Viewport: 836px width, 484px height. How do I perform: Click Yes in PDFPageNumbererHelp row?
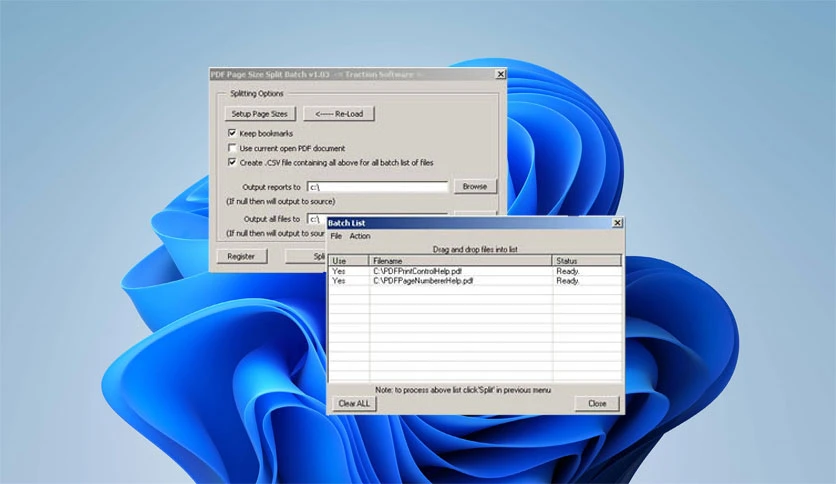(339, 280)
